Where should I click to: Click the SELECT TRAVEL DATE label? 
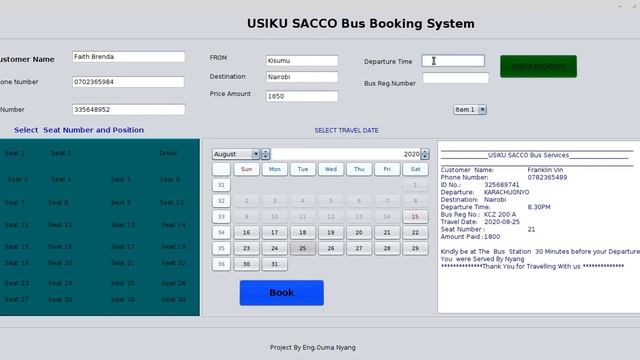347,130
